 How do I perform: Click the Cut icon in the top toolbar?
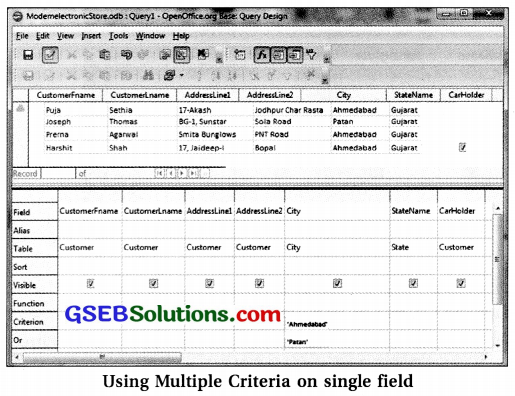pyautogui.click(x=71, y=55)
